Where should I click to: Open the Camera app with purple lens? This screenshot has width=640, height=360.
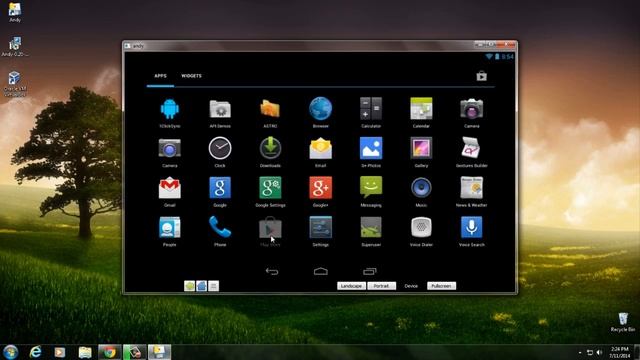point(471,109)
